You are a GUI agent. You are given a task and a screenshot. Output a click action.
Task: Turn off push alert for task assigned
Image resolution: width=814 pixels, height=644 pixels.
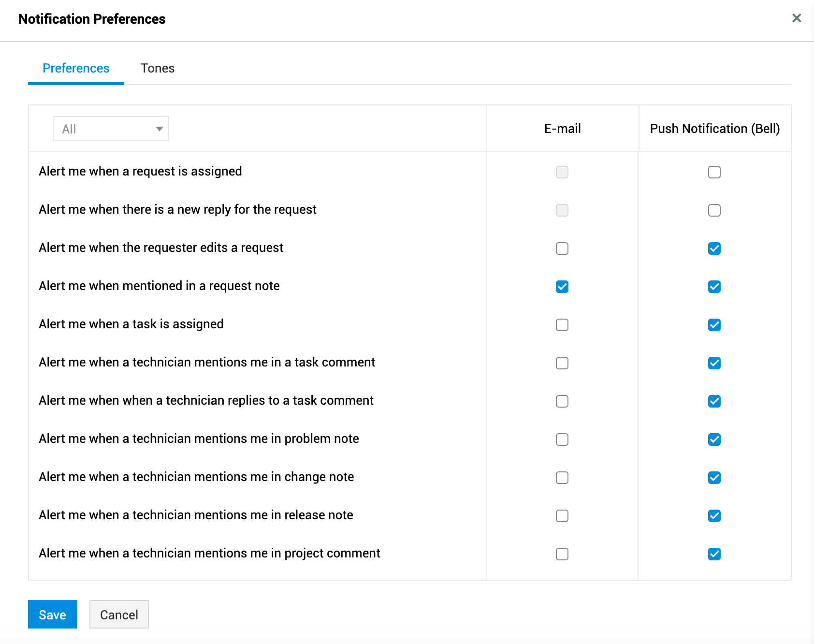point(714,325)
